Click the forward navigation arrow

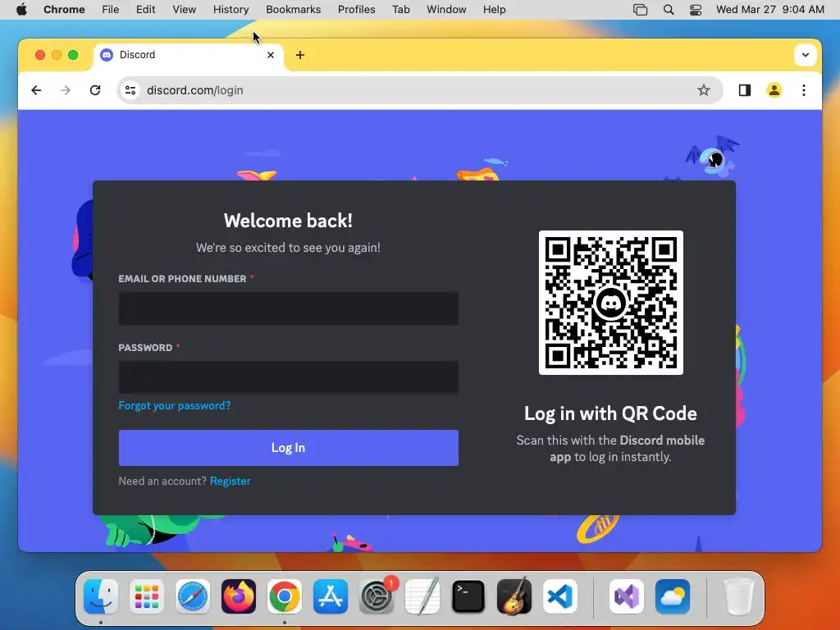(x=66, y=90)
